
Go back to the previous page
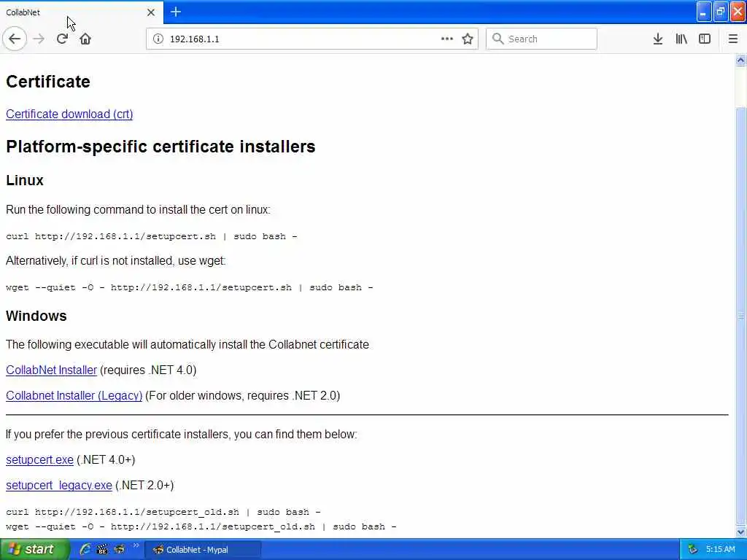[15, 39]
